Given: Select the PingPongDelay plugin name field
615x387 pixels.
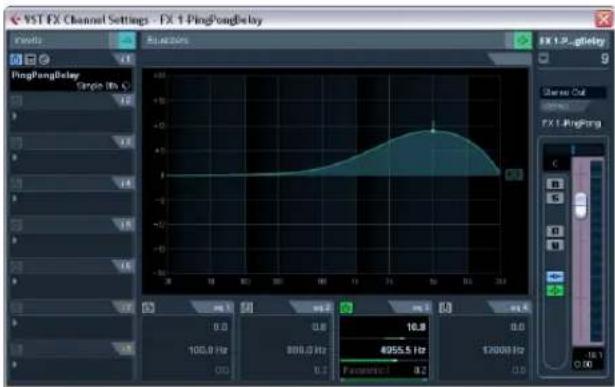Looking at the screenshot, I should click(45, 75).
